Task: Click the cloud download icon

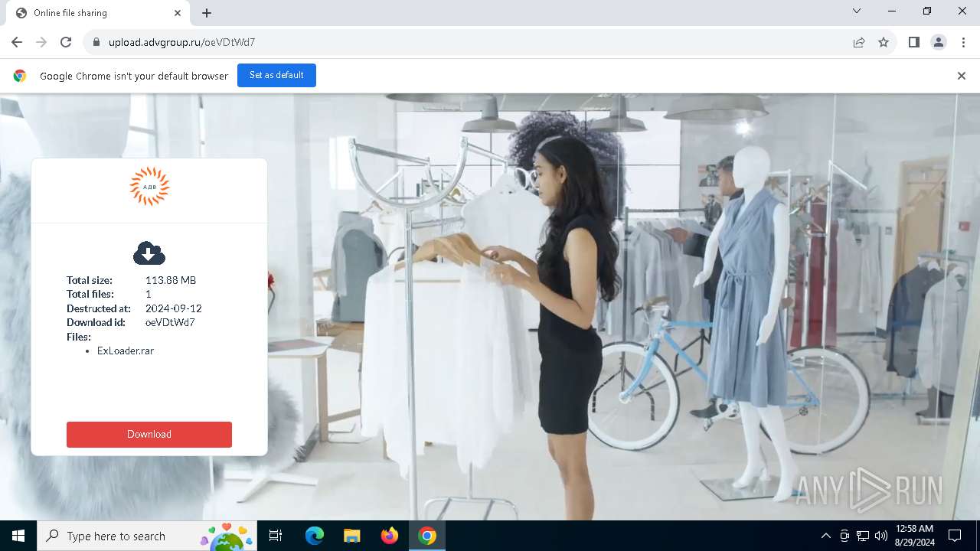Action: (x=149, y=253)
